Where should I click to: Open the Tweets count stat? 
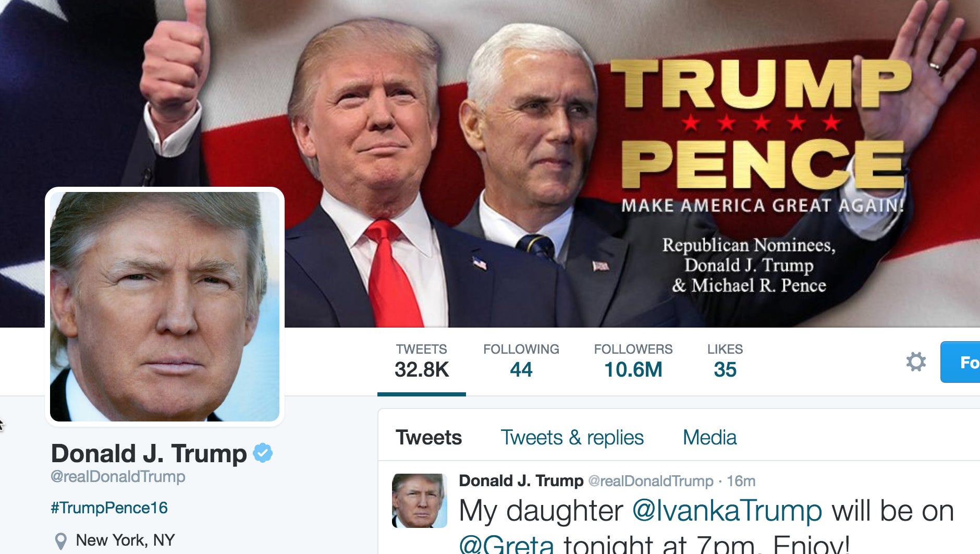pos(422,361)
